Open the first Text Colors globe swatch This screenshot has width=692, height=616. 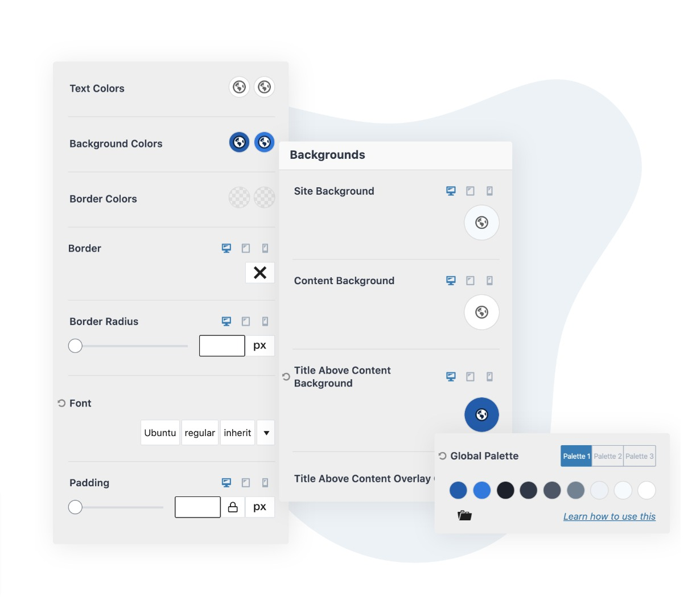(x=239, y=87)
